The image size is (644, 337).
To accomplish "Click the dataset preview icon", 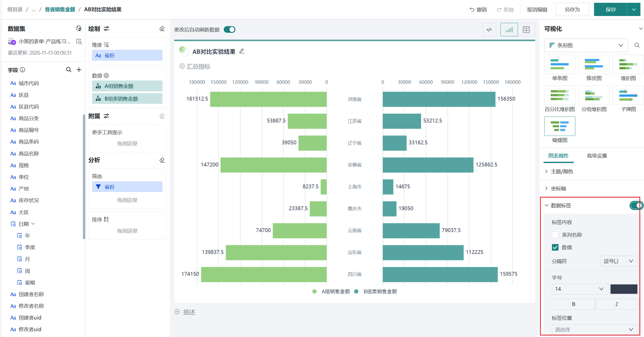I will [79, 41].
